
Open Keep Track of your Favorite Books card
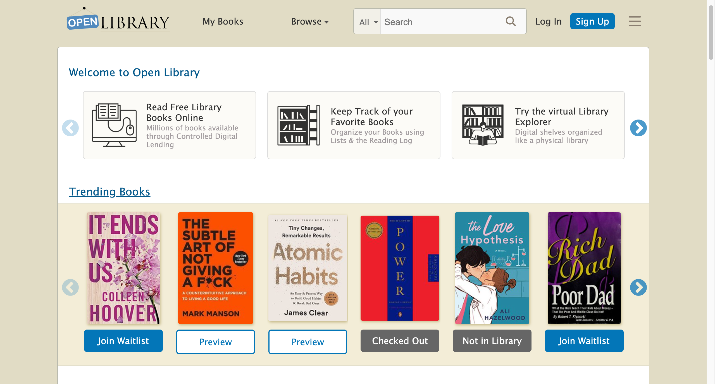point(354,125)
